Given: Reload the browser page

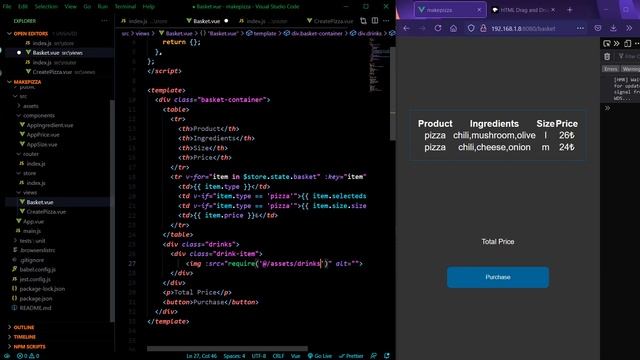Looking at the screenshot, I should (438, 28).
